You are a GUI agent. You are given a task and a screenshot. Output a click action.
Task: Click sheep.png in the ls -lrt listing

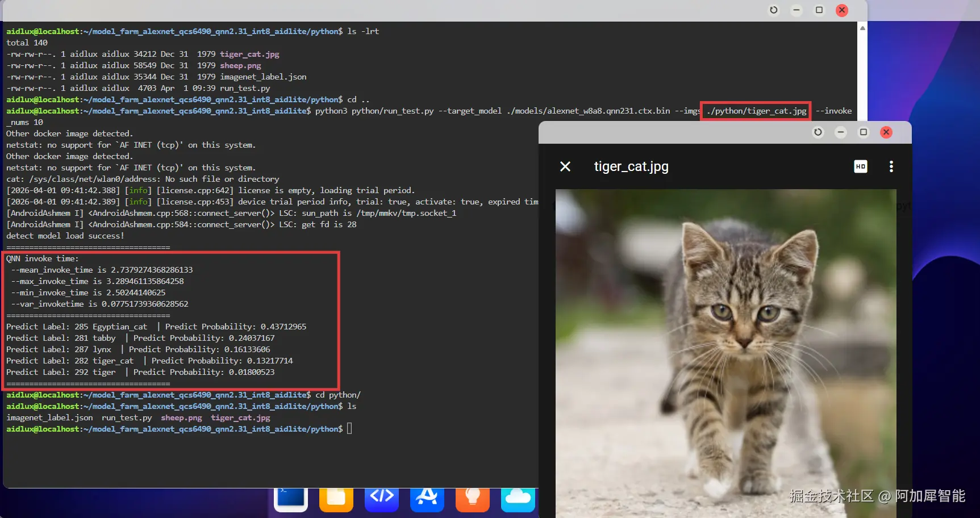click(x=240, y=65)
